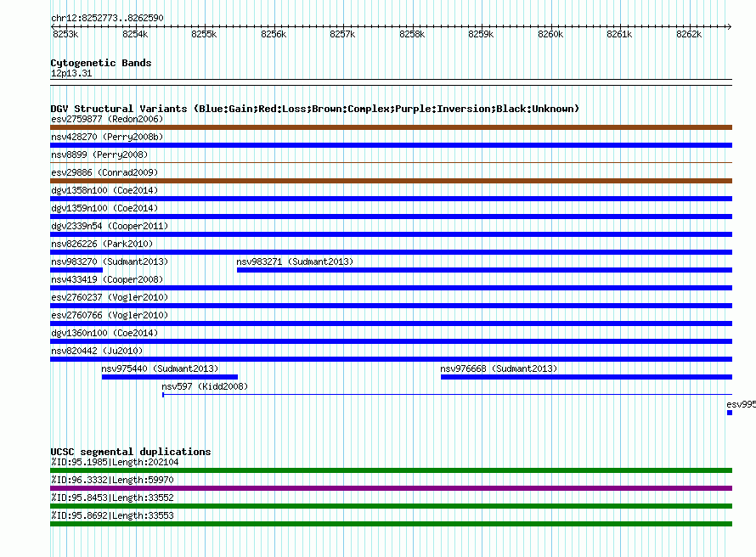Click the UCSC segmental duplications track title
The image size is (756, 557).
coord(131,452)
